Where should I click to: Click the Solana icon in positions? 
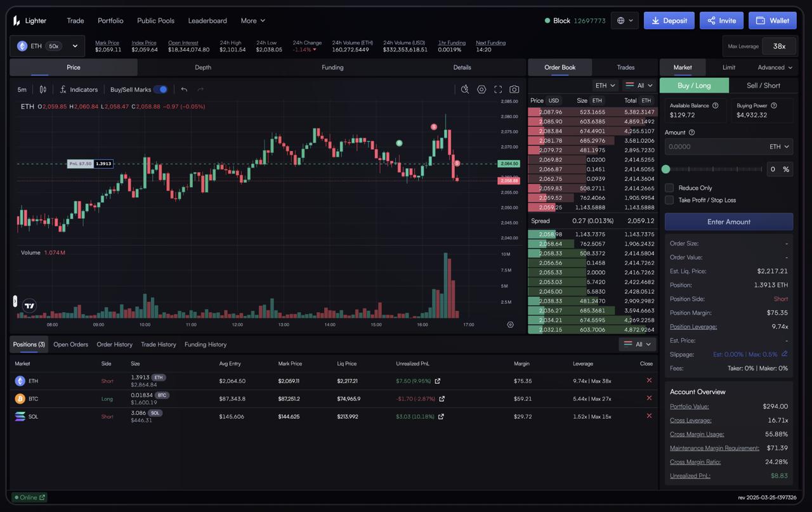20,417
